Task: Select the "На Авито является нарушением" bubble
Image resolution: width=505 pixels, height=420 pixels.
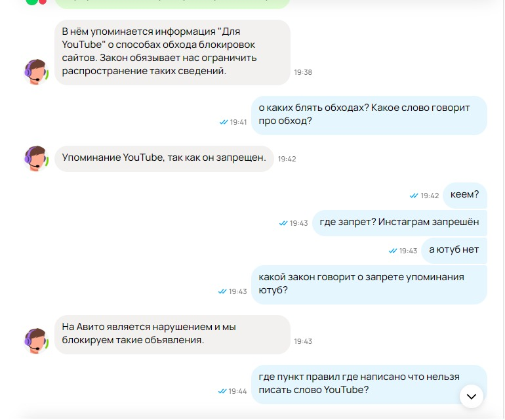Action: pos(172,334)
